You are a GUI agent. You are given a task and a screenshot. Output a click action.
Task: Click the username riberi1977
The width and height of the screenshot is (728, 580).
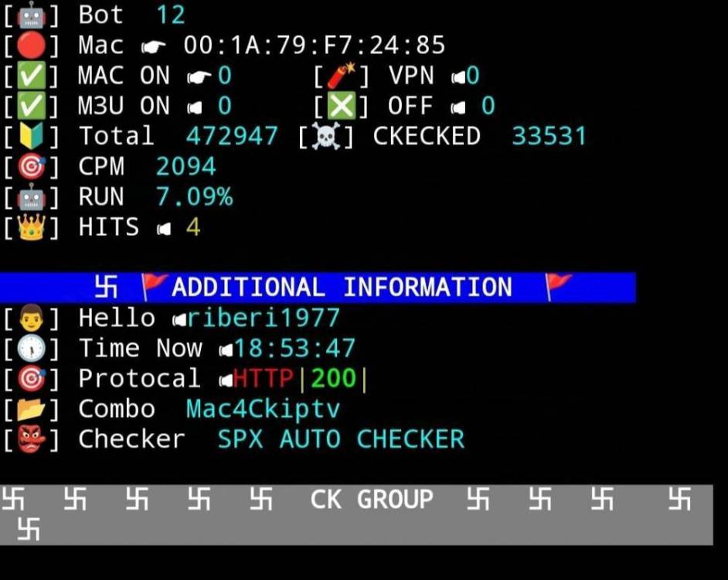(264, 319)
